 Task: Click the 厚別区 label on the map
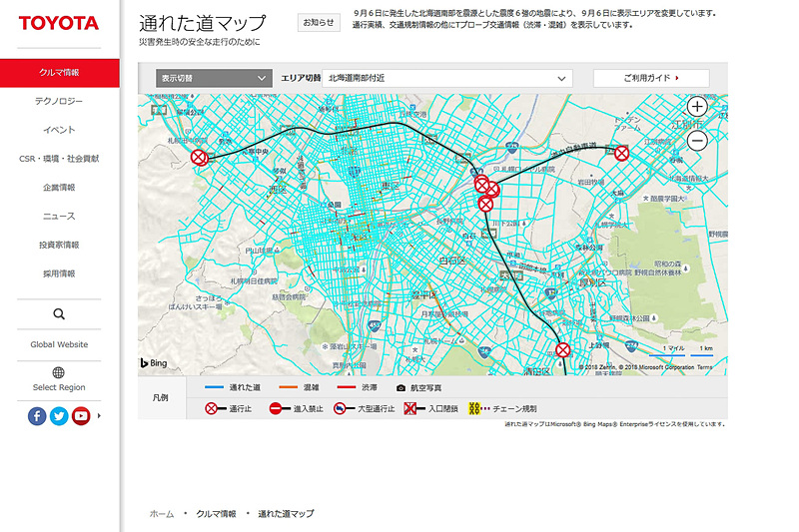592,282
